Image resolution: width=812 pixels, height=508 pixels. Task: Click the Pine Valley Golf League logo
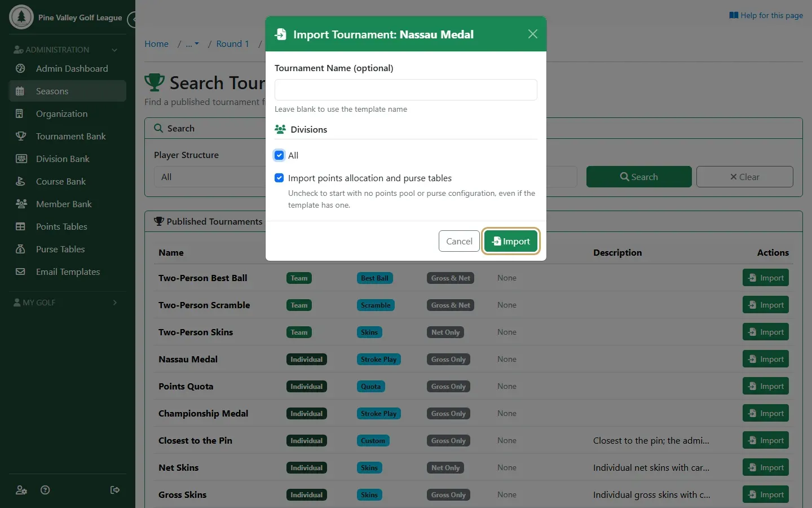pos(21,17)
